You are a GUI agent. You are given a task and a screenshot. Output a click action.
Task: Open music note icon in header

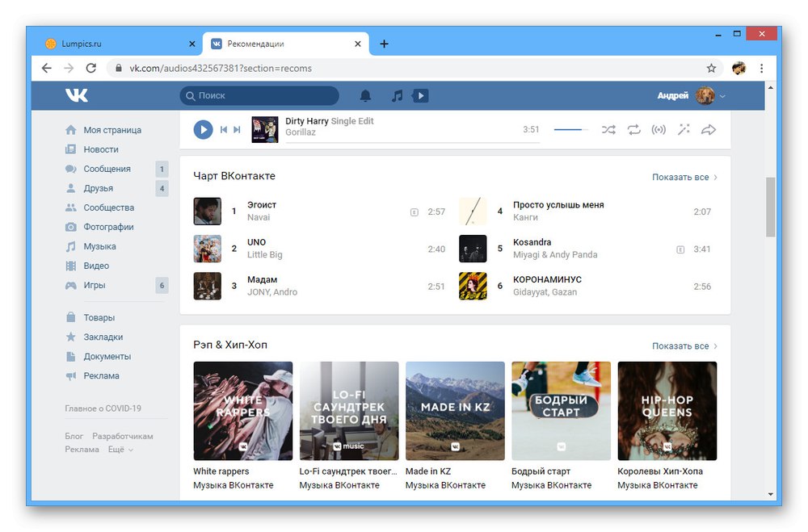[x=397, y=96]
